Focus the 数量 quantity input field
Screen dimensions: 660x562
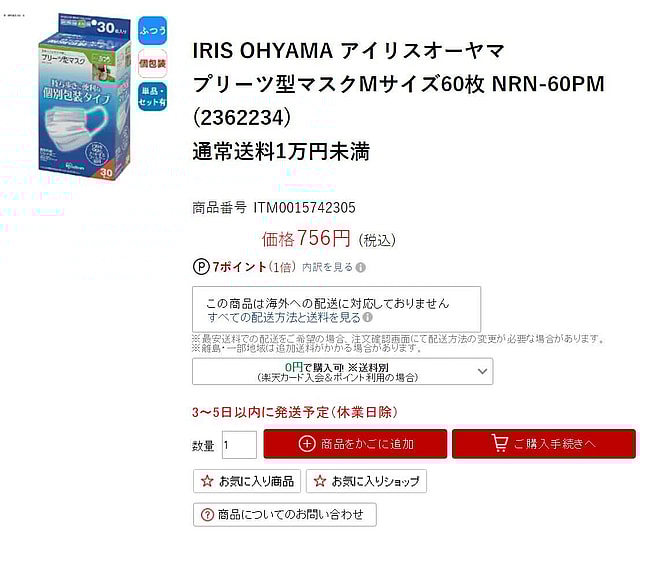[x=239, y=445]
